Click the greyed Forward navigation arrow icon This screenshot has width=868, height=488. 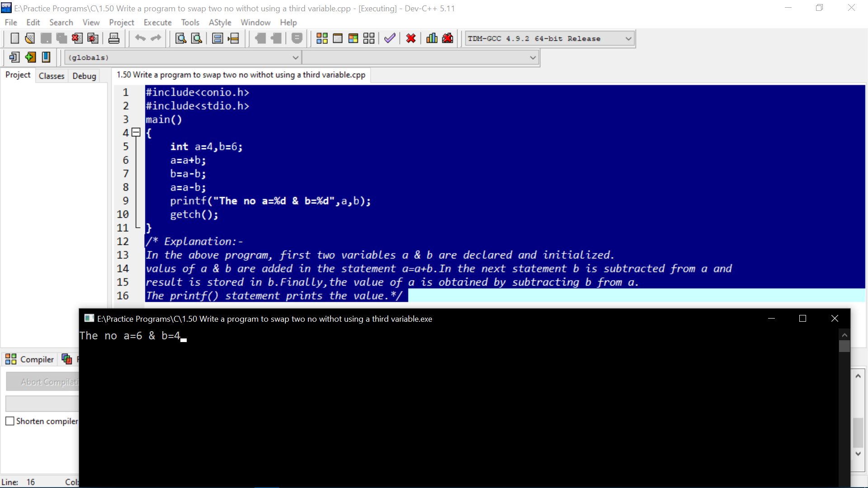point(276,38)
